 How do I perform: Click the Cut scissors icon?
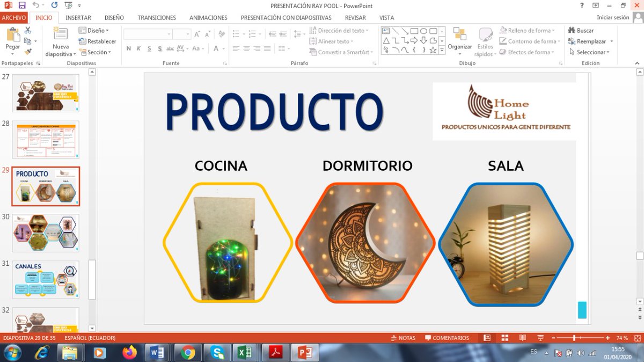click(28, 31)
